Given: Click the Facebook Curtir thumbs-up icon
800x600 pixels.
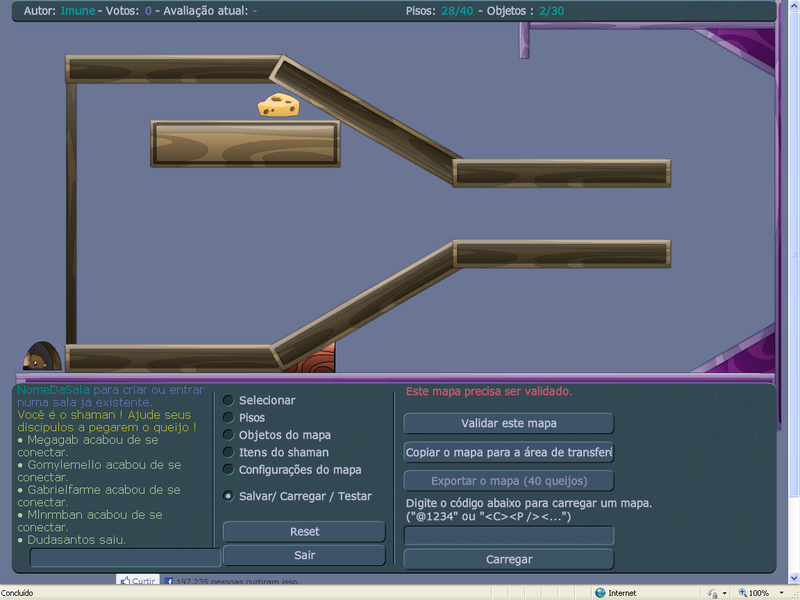Looking at the screenshot, I should coord(124,580).
